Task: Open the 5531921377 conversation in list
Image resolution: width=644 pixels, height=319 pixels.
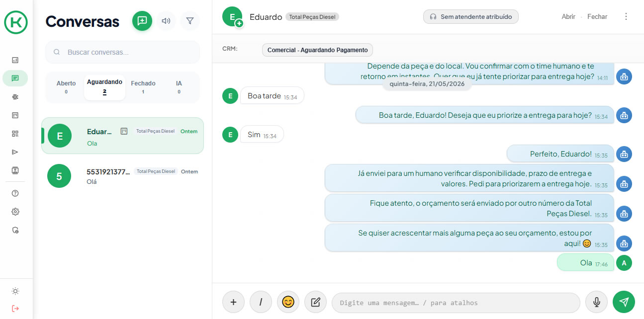Action: pos(122,176)
